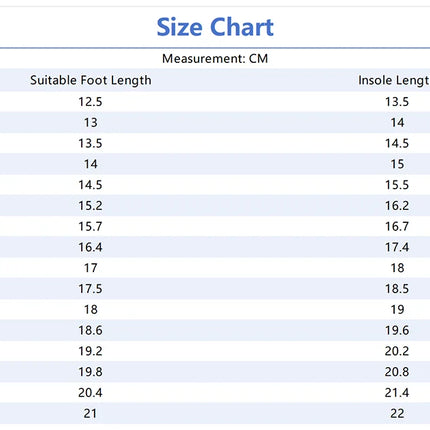Select foot length cell 15.7
Image resolution: width=430 pixels, height=430 pixels.
[x=90, y=226]
